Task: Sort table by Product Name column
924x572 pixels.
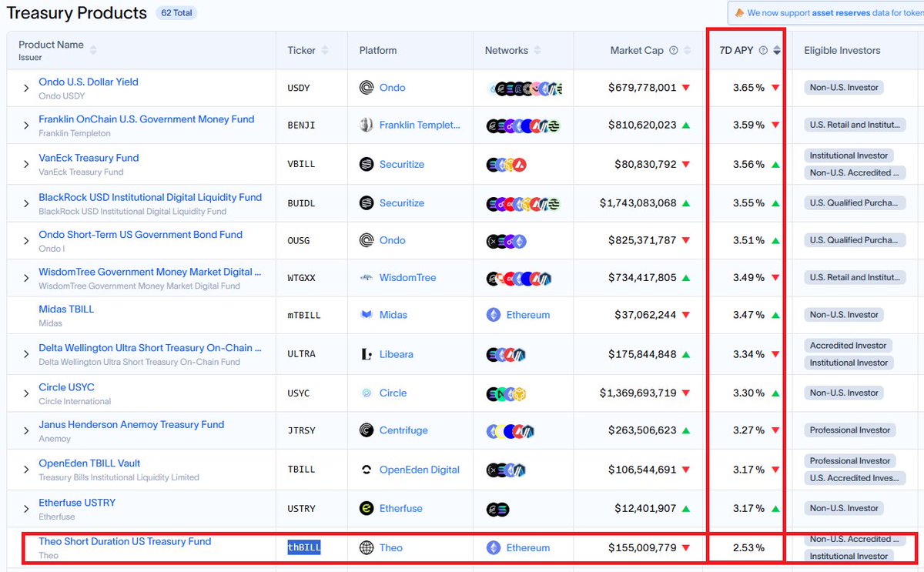Action: [93, 50]
